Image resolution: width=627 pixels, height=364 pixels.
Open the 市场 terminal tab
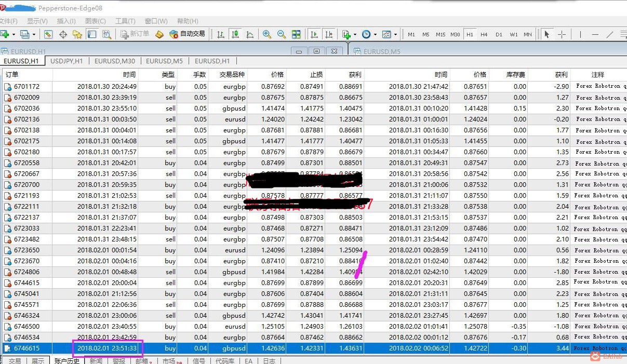(171, 360)
